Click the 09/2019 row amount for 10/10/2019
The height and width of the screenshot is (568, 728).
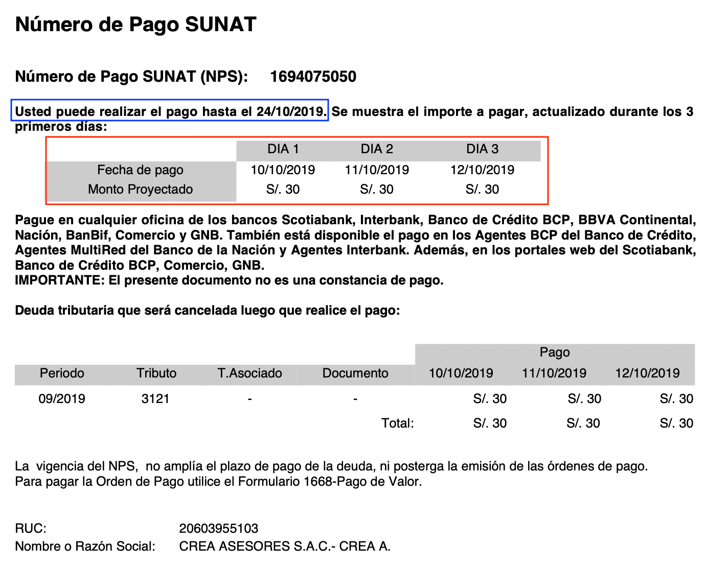point(490,399)
